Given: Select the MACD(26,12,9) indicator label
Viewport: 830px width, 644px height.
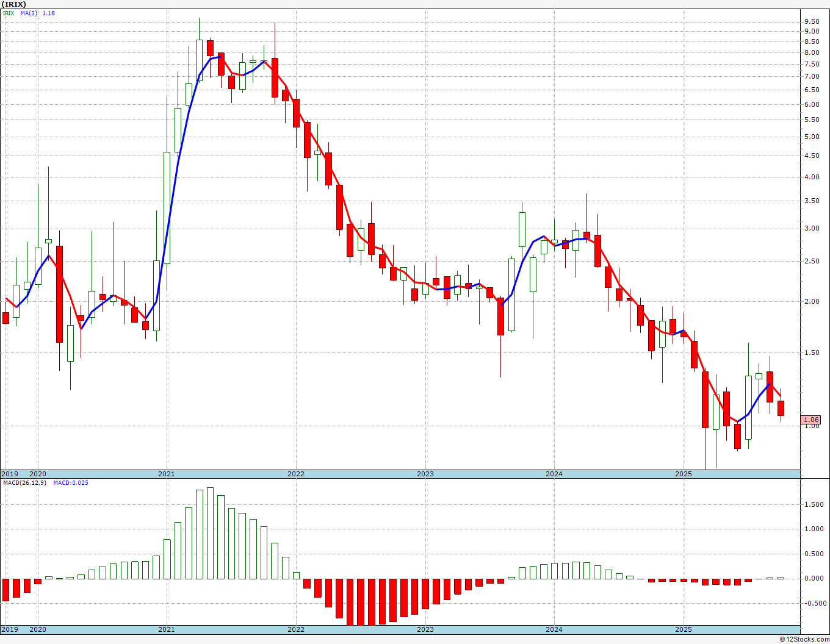Looking at the screenshot, I should pyautogui.click(x=24, y=483).
